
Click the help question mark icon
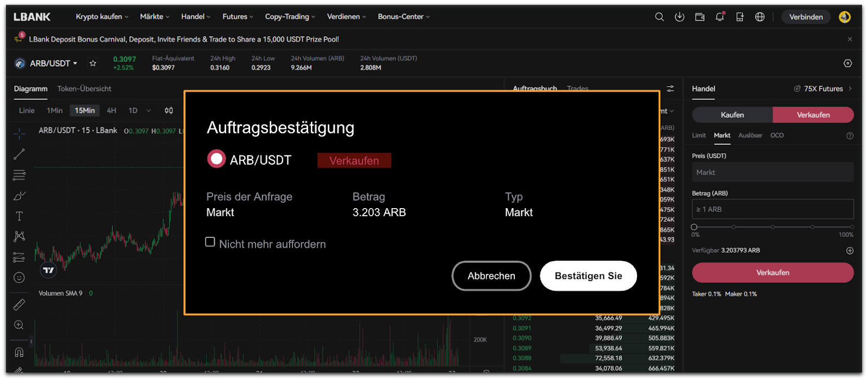click(850, 136)
